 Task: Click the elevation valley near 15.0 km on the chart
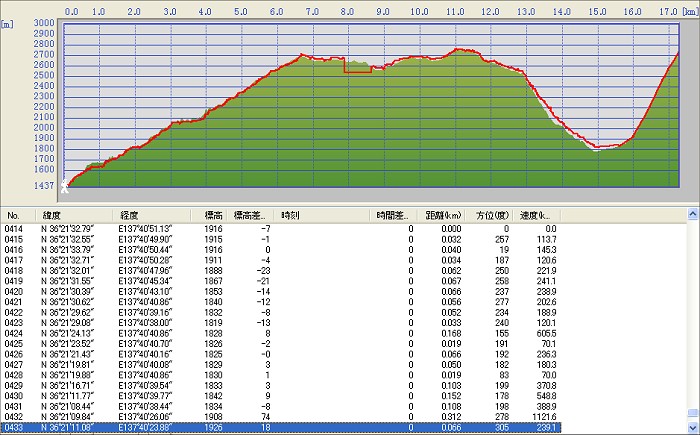(x=598, y=148)
